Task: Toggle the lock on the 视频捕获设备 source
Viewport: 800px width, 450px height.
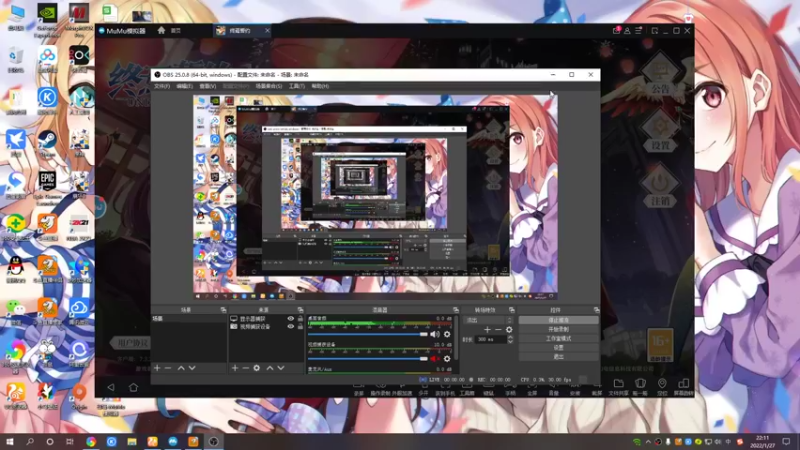Action: click(300, 327)
